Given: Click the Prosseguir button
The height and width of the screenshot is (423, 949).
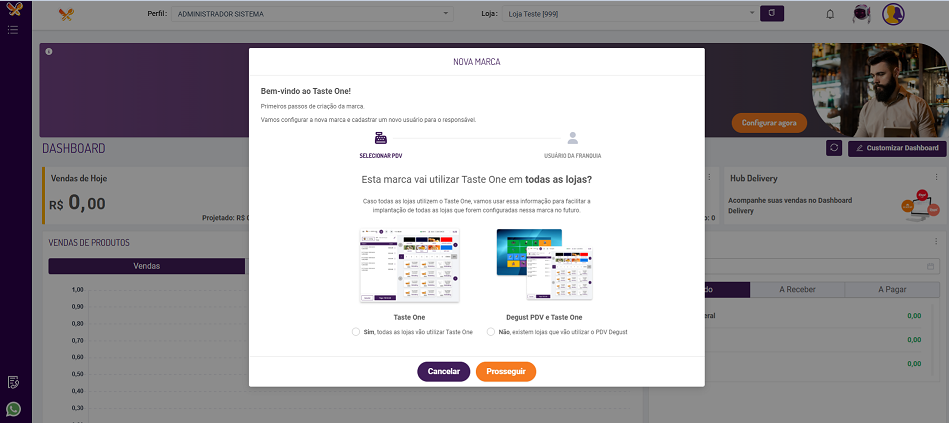Looking at the screenshot, I should (506, 372).
